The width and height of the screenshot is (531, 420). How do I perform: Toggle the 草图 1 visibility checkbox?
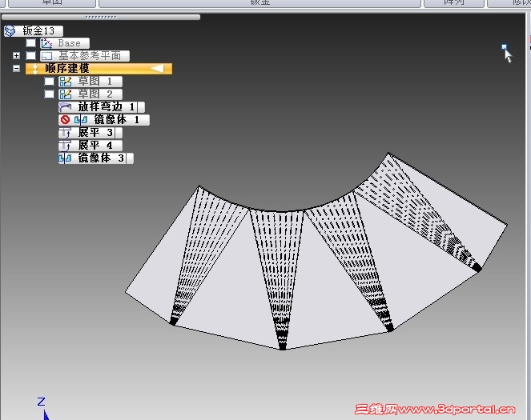coord(49,82)
